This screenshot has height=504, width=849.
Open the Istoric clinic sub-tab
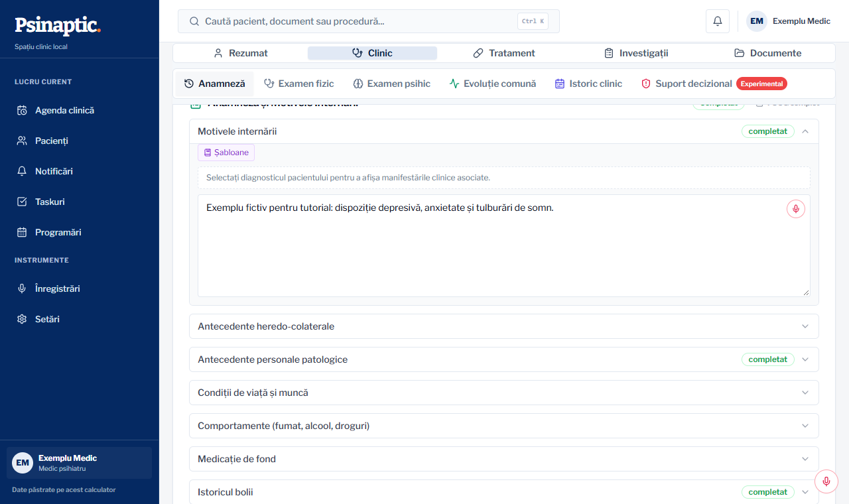pyautogui.click(x=588, y=84)
